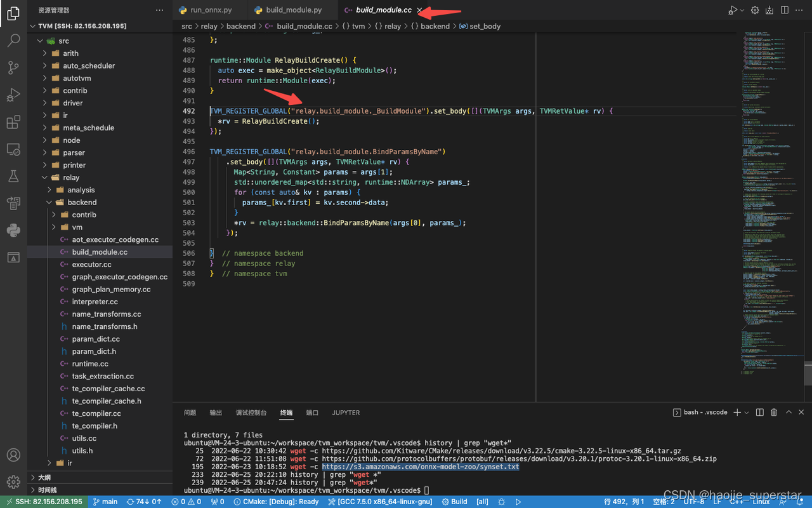Image resolution: width=812 pixels, height=508 pixels.
Task: Open the Accounts menu icon
Action: [13, 455]
